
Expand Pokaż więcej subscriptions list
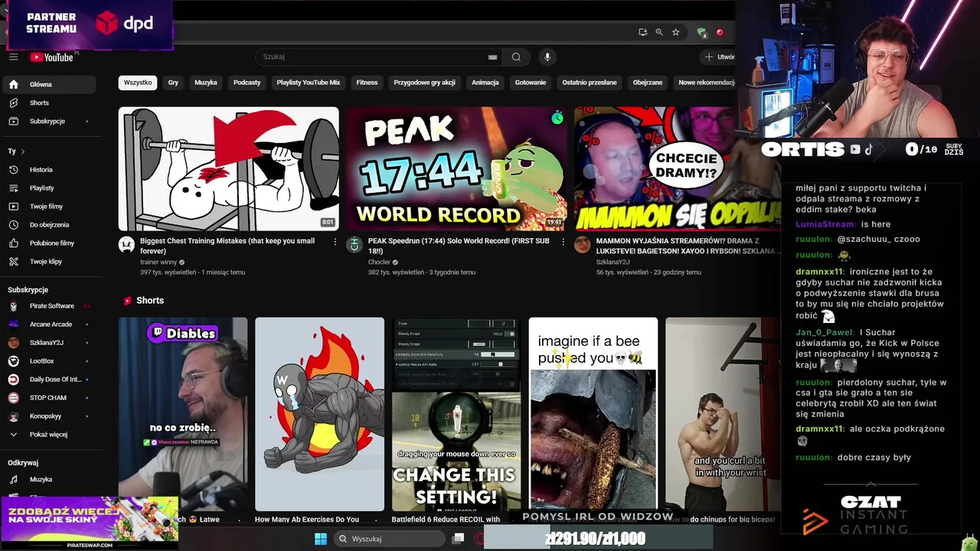(48, 434)
